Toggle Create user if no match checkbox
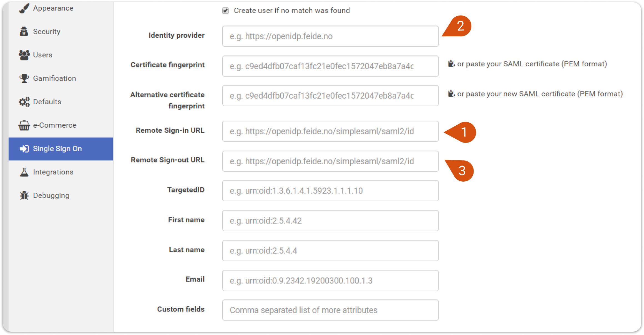Screen dimensions: 644x335 click(225, 11)
